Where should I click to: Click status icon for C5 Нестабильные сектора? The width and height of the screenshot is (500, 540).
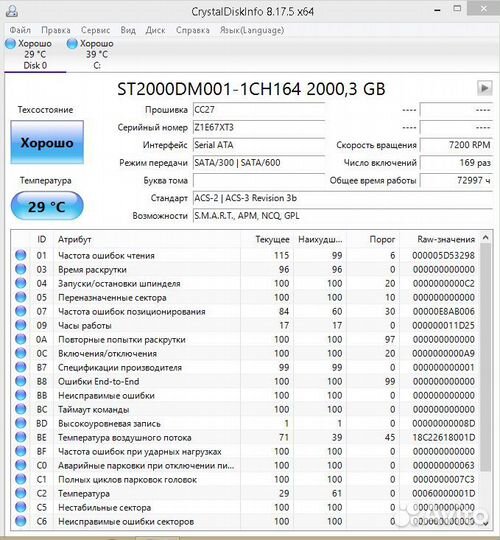[21, 507]
